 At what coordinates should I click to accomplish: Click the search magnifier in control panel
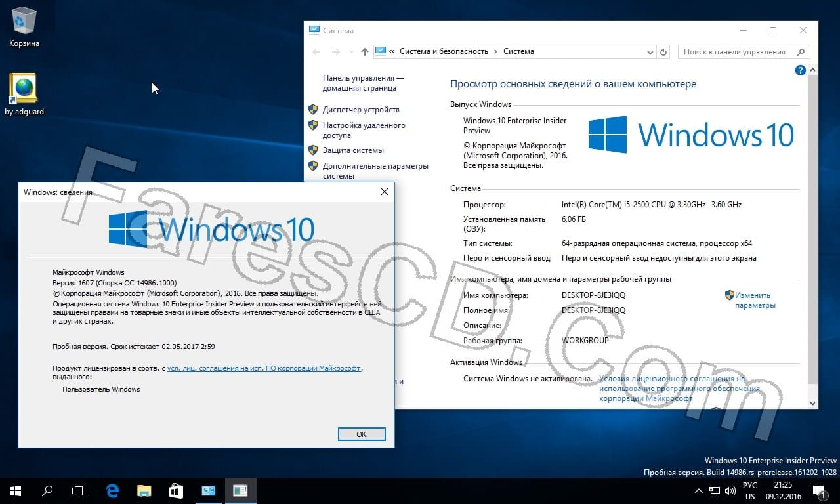click(801, 52)
